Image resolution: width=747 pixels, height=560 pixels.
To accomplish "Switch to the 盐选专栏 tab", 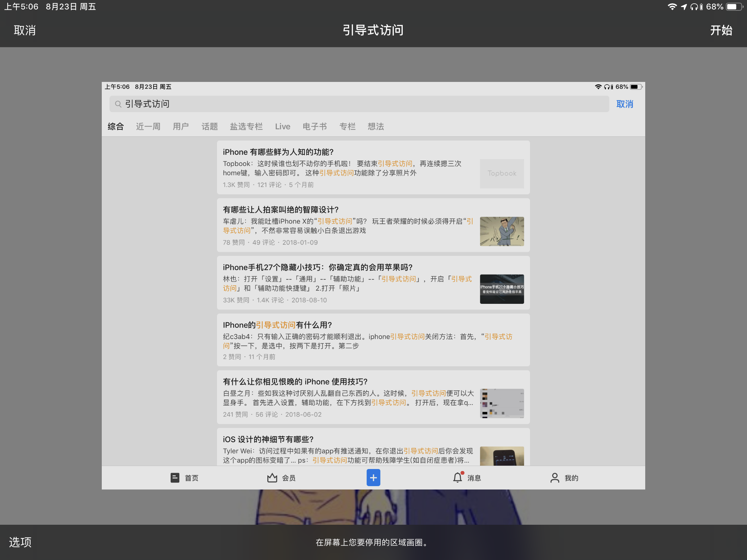I will coord(246,127).
